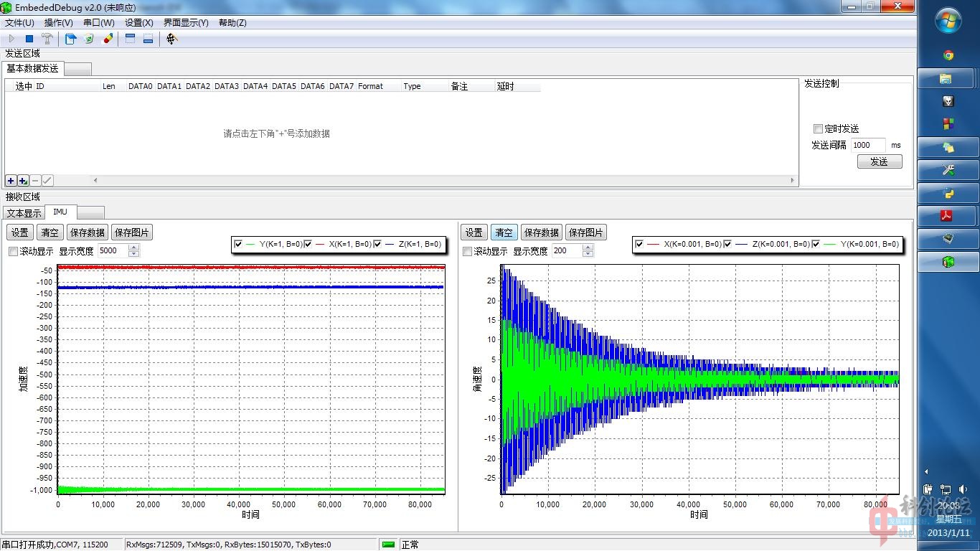Click the send list left scroll arrow
980x551 pixels.
96,181
